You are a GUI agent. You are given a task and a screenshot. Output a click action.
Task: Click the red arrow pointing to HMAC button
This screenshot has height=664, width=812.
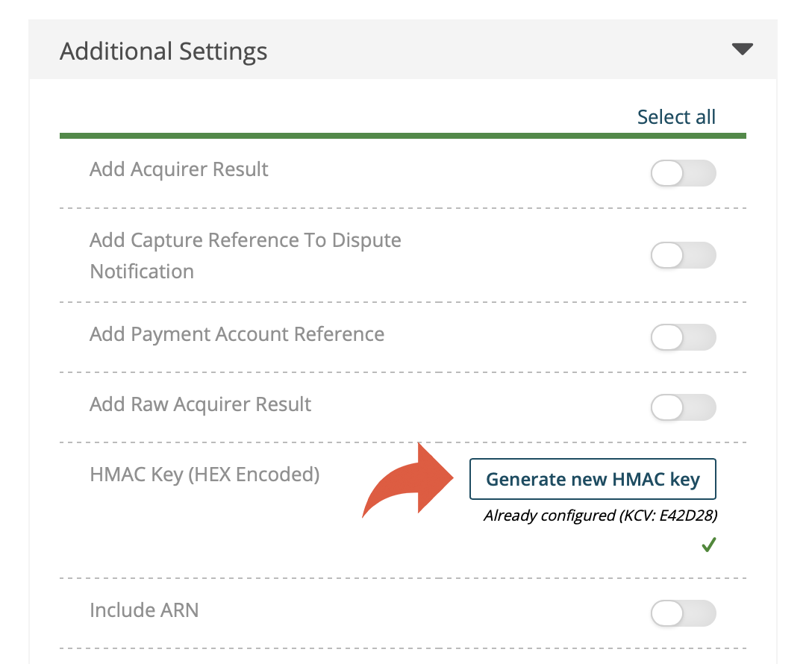coord(408,480)
